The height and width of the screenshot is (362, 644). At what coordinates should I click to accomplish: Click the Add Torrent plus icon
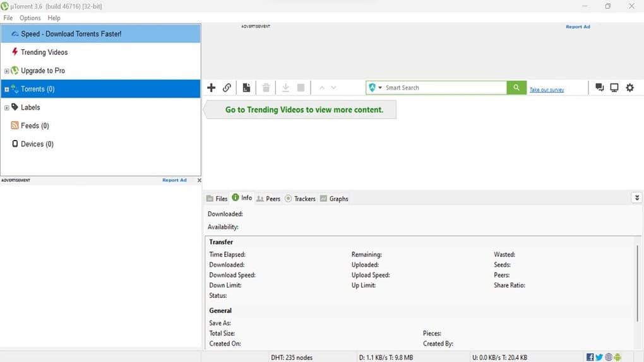pos(211,88)
